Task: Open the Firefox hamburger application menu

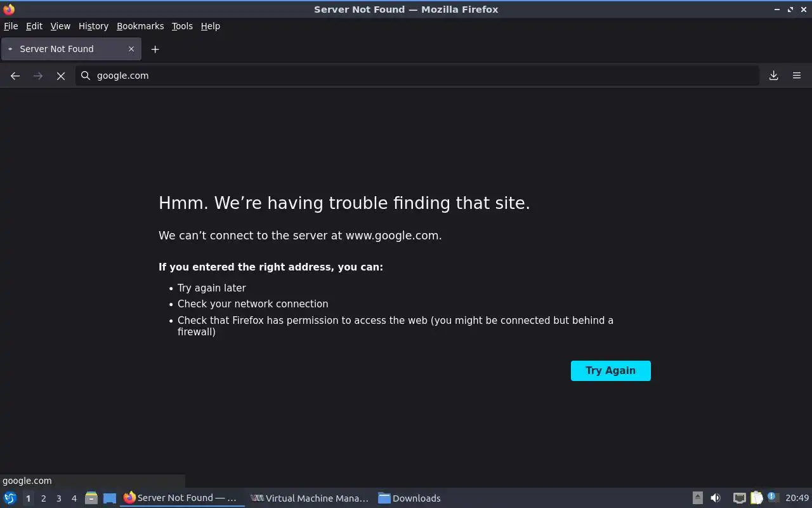Action: click(x=797, y=76)
